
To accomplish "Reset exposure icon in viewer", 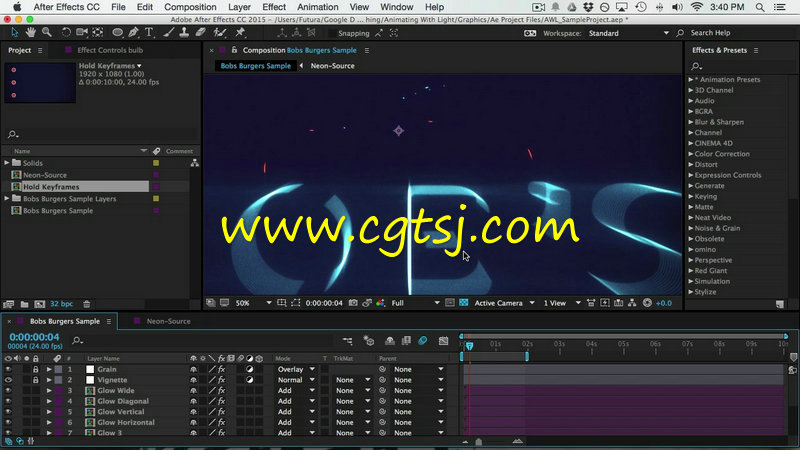I will [647, 303].
